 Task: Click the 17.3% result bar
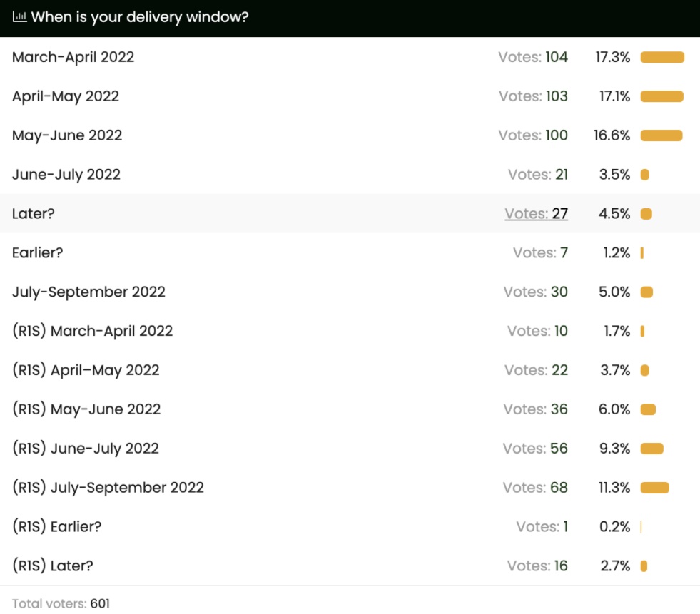662,58
